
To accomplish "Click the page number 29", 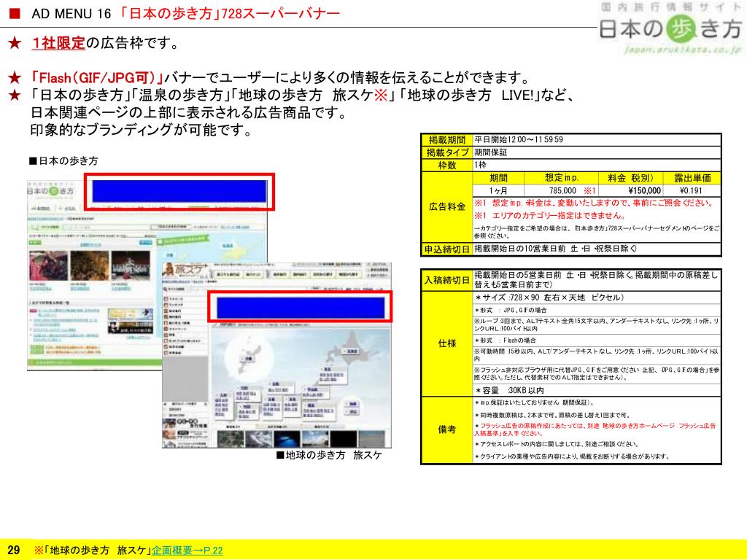I will [13, 551].
